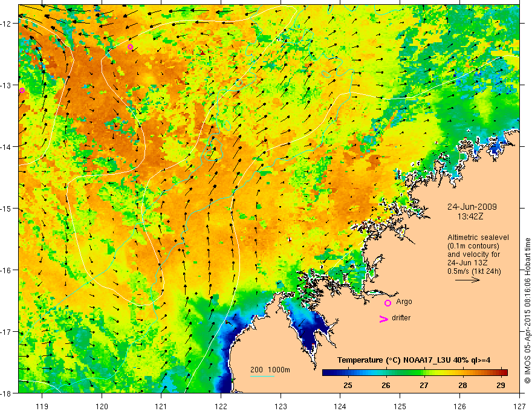
Task: Click the vertical IMOS copyright timestamp text
Action: pos(527,310)
